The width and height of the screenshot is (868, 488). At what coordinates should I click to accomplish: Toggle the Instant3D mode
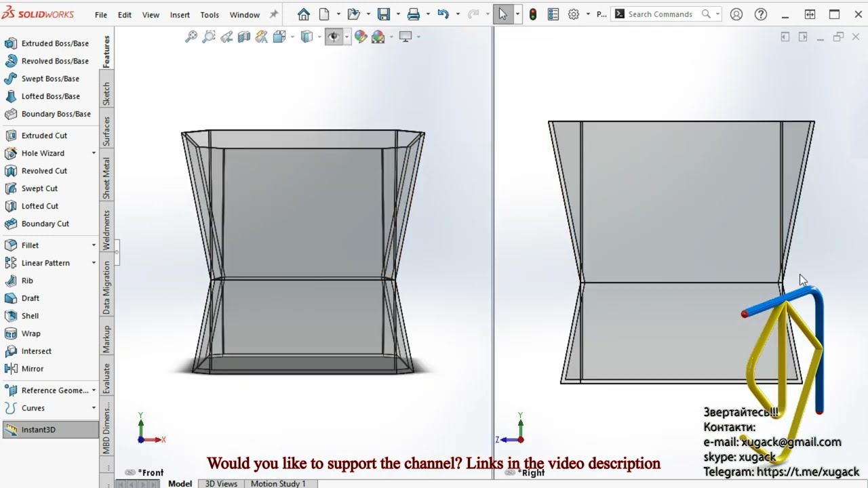pyautogui.click(x=50, y=430)
